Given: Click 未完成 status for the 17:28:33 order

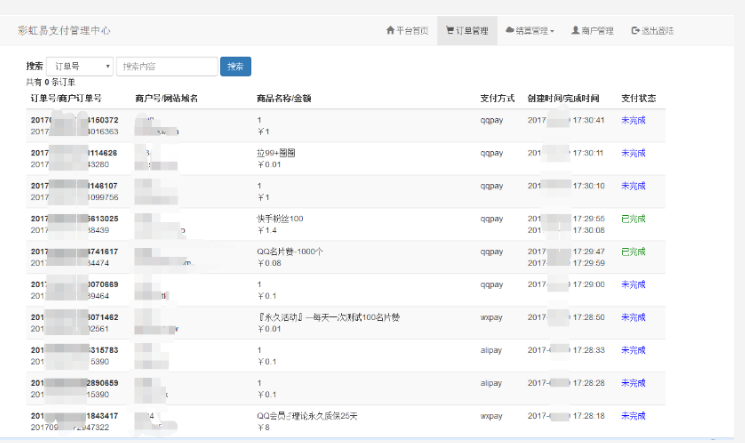Looking at the screenshot, I should (633, 350).
